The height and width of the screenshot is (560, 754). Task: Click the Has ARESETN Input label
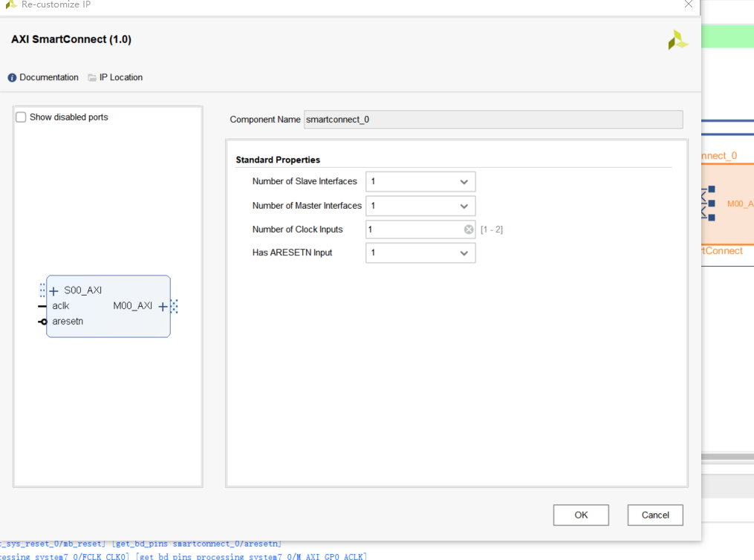coord(292,253)
